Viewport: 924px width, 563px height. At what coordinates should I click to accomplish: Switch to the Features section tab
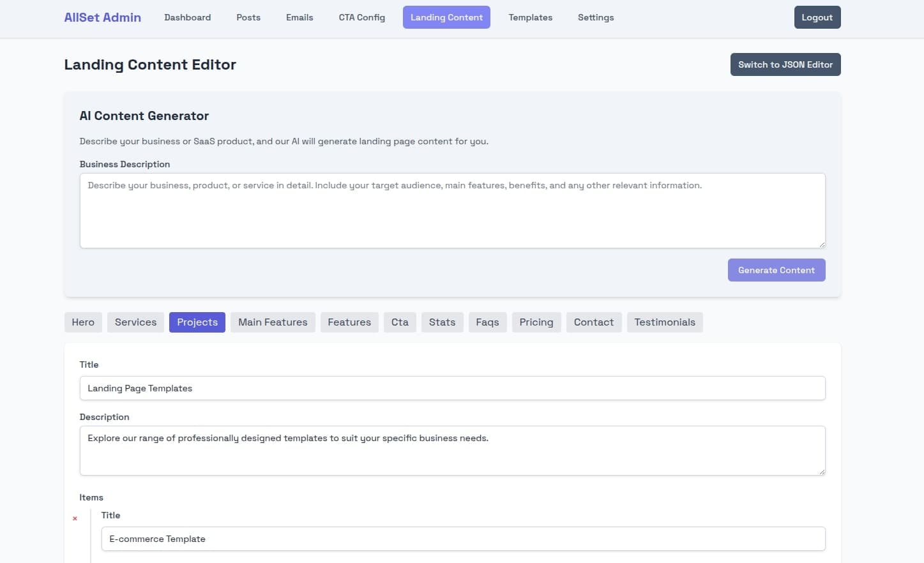[x=349, y=322]
